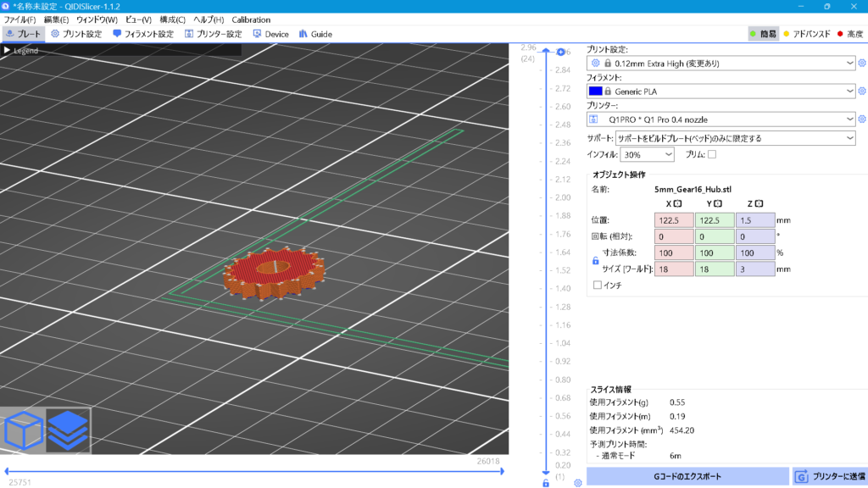Click gear icon beside print settings dropdown
868x488 pixels.
pyautogui.click(x=862, y=63)
